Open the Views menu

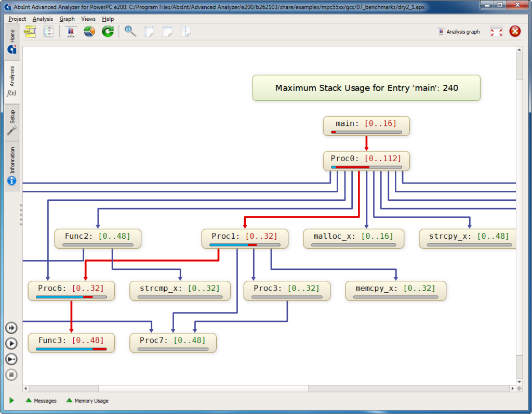click(x=88, y=19)
